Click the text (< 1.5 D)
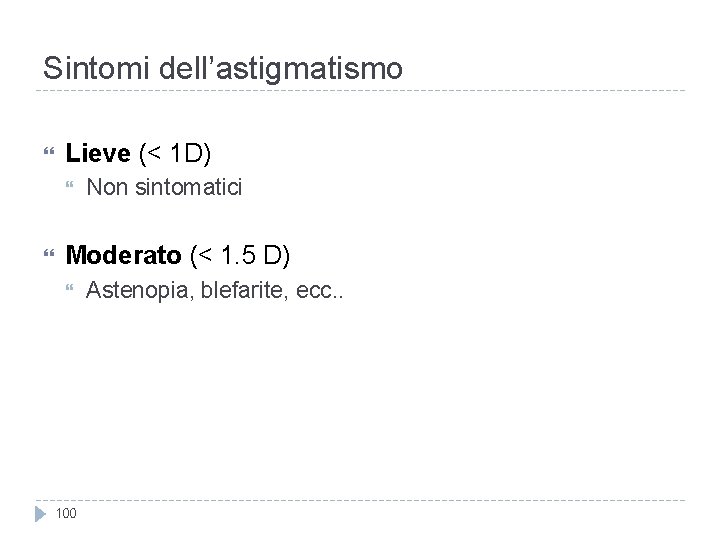 238,256
